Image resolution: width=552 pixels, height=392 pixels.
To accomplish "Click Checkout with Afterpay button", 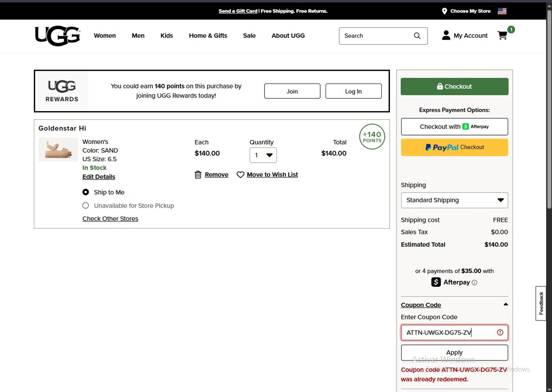I will coord(454,127).
